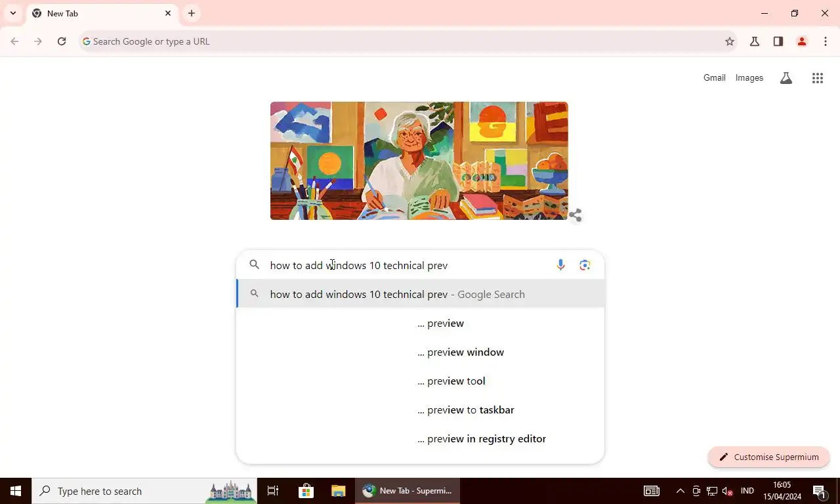Open muted volume tray icon
This screenshot has height=504, width=840.
(x=727, y=491)
